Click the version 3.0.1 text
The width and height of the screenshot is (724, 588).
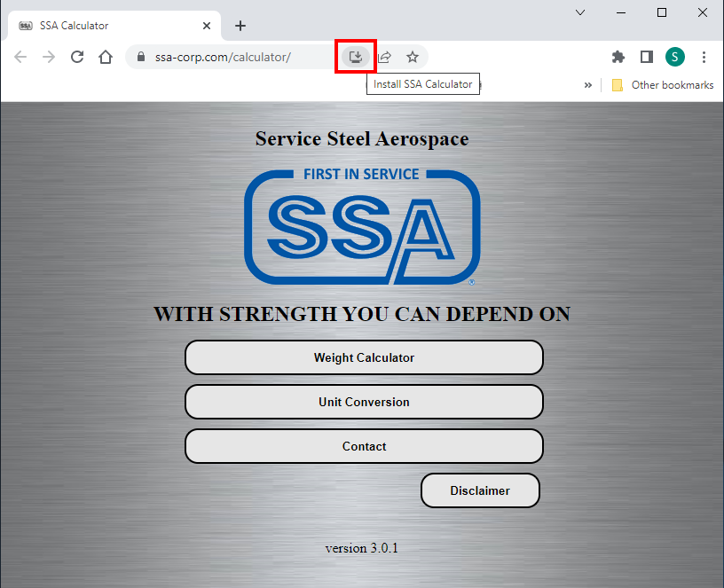coord(361,548)
